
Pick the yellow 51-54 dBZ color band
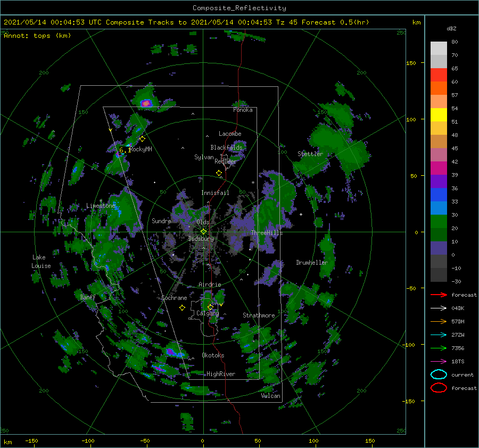tap(439, 115)
